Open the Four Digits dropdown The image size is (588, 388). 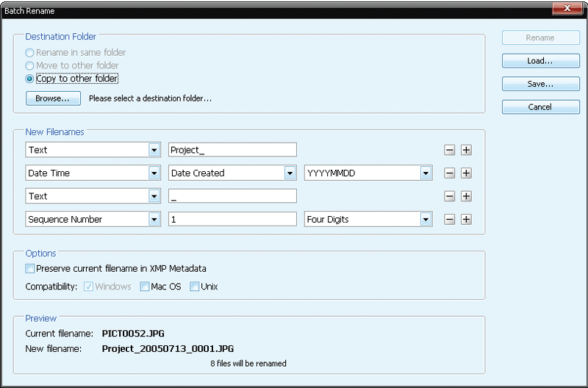[426, 220]
